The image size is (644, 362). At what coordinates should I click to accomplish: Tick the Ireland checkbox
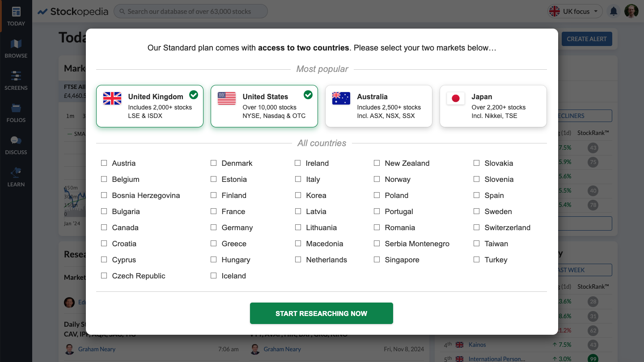pyautogui.click(x=298, y=163)
